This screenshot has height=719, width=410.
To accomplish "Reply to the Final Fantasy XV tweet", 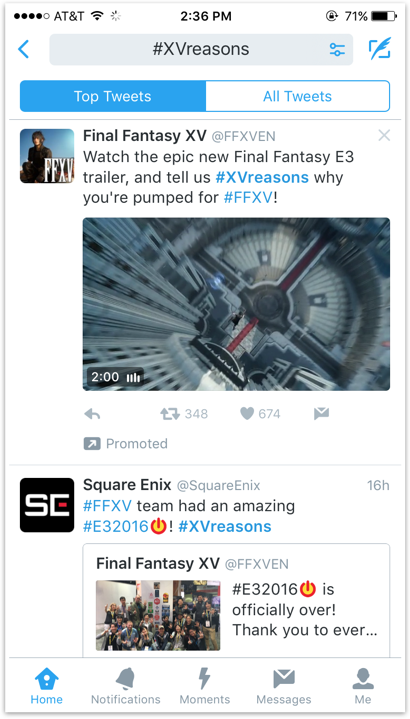I will tap(92, 414).
